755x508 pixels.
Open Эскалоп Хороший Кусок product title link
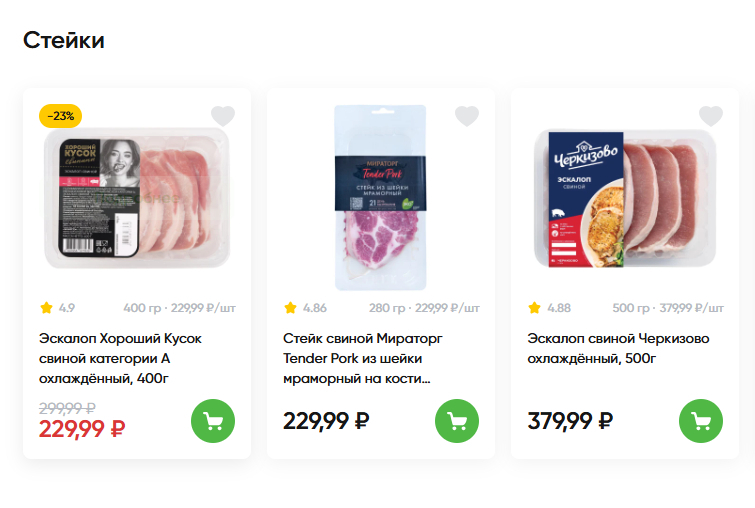pos(120,358)
